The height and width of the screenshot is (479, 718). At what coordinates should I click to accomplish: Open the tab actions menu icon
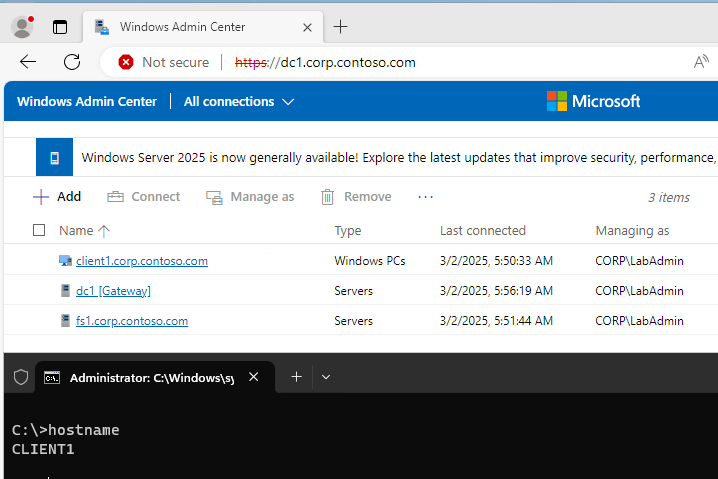tap(60, 27)
